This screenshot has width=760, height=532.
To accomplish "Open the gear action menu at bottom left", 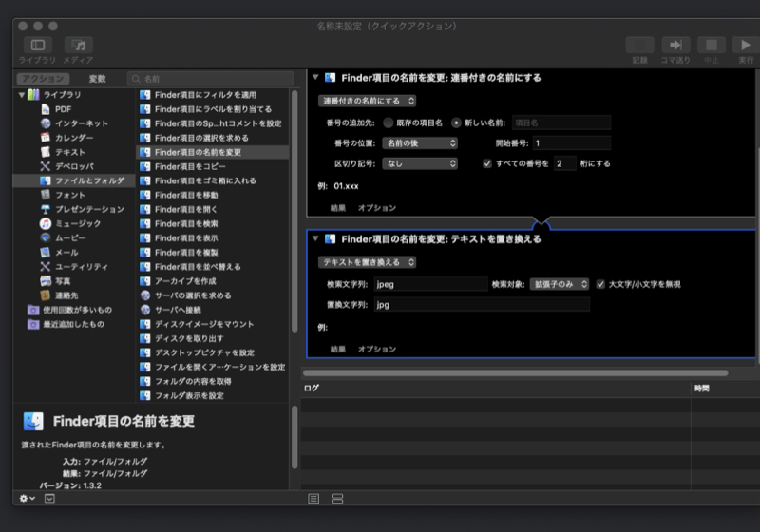I will click(x=27, y=498).
